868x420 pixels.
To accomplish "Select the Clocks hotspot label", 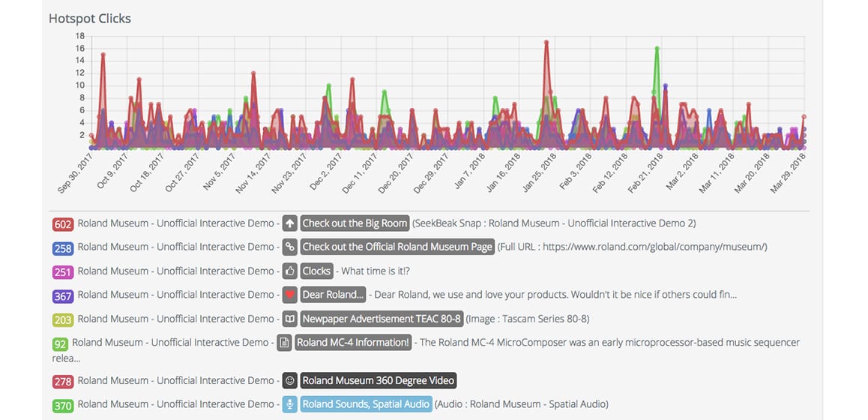I will click(x=316, y=271).
